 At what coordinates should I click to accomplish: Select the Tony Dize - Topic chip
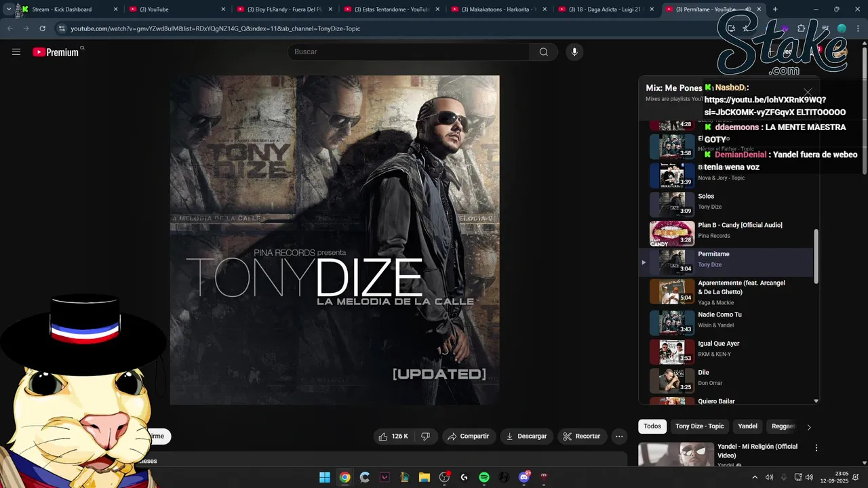(700, 426)
